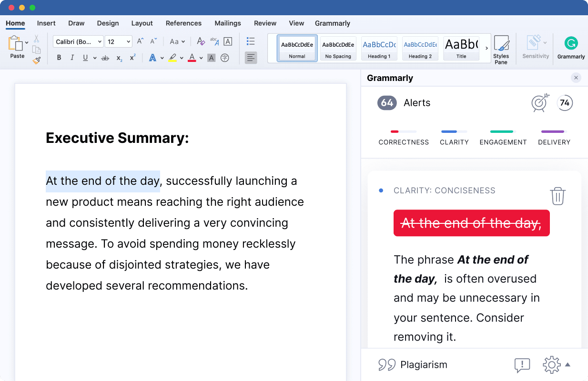Screen dimensions: 588x381
Task: Apply yellow text highlight color
Action: [172, 58]
